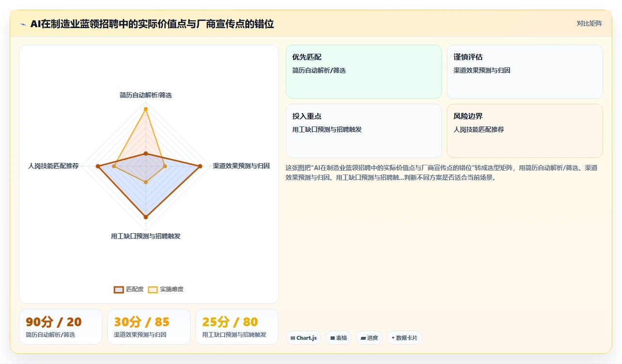Click the icon in the 数据卡片 tag
622x364 pixels.
[393, 338]
